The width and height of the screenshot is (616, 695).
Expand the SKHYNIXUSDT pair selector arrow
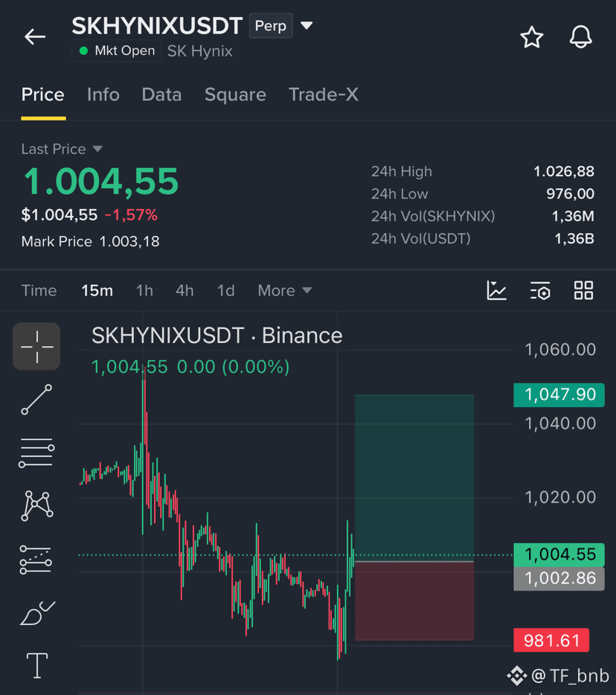pyautogui.click(x=307, y=25)
